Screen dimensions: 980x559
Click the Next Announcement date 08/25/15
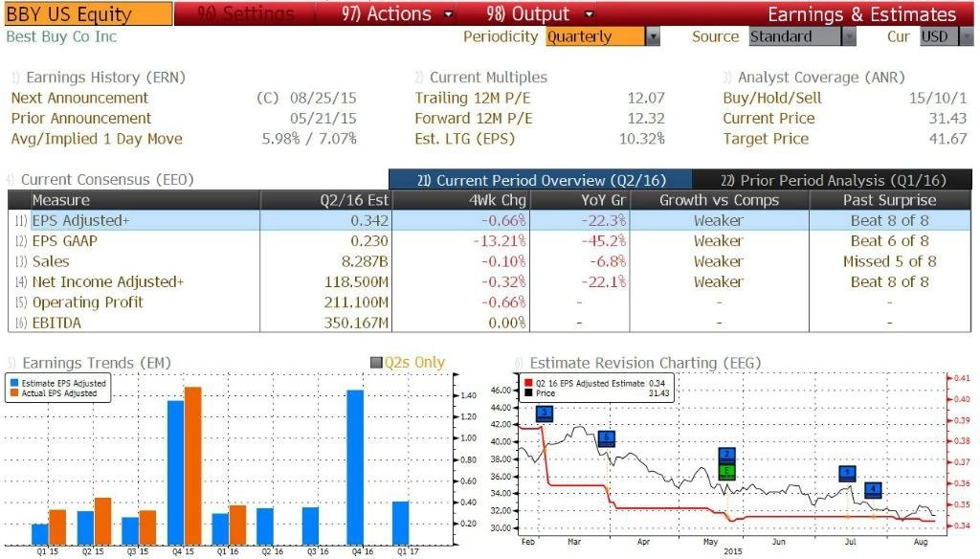pyautogui.click(x=323, y=99)
